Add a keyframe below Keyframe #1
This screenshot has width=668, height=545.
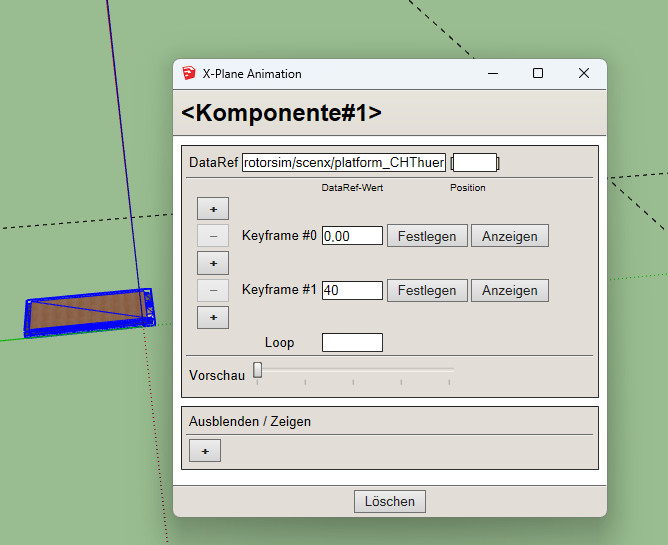click(x=213, y=317)
